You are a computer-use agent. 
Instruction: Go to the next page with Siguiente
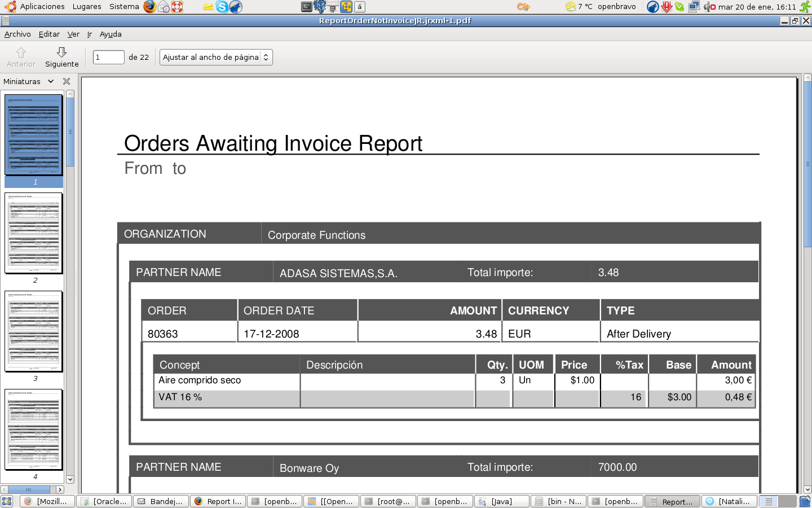pos(62,58)
